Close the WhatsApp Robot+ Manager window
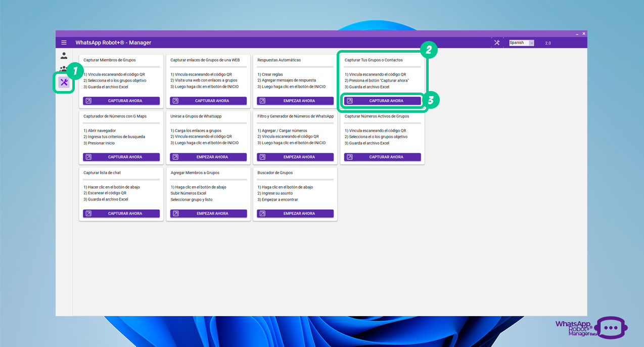Image resolution: width=644 pixels, height=347 pixels. (584, 33)
